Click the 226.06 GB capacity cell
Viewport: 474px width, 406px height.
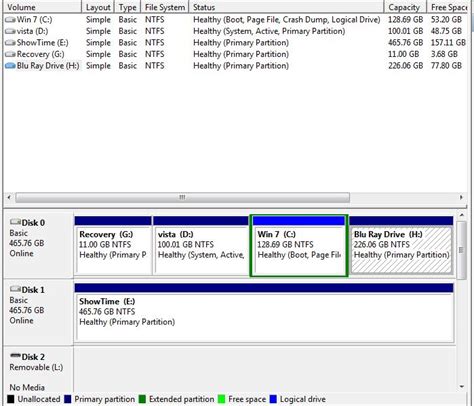405,66
